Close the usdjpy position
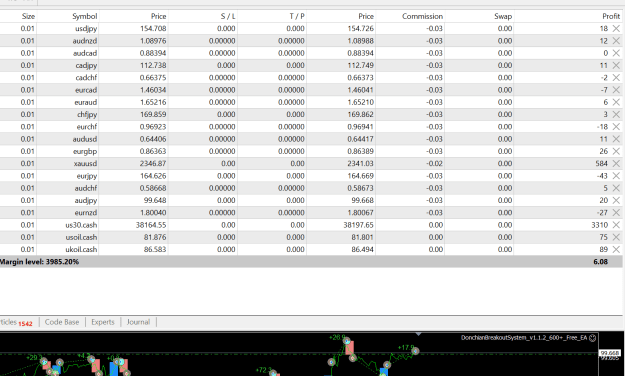This screenshot has height=376, width=625. 616,28
